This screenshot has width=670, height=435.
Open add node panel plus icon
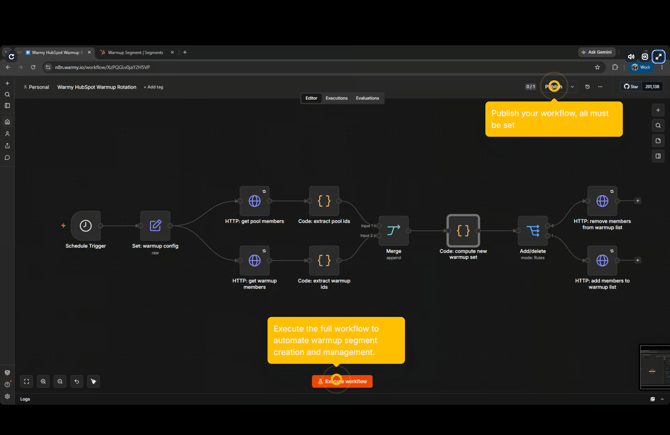click(x=658, y=110)
